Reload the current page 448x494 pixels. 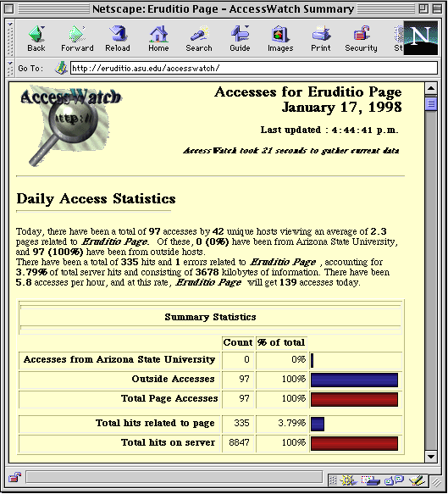[x=118, y=39]
